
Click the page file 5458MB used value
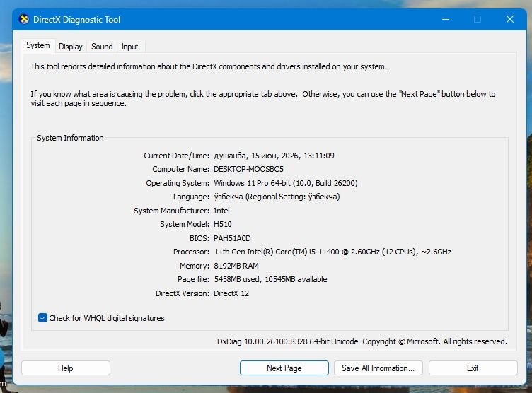pyautogui.click(x=270, y=279)
